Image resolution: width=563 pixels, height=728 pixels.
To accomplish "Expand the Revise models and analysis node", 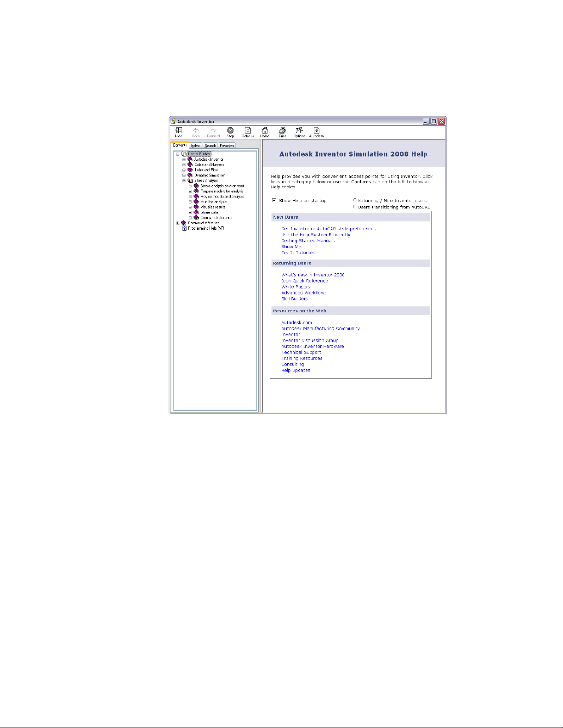I will pyautogui.click(x=190, y=197).
